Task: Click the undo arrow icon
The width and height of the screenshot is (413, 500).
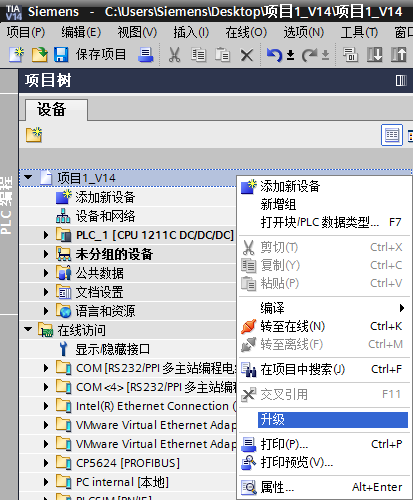Action: click(275, 55)
